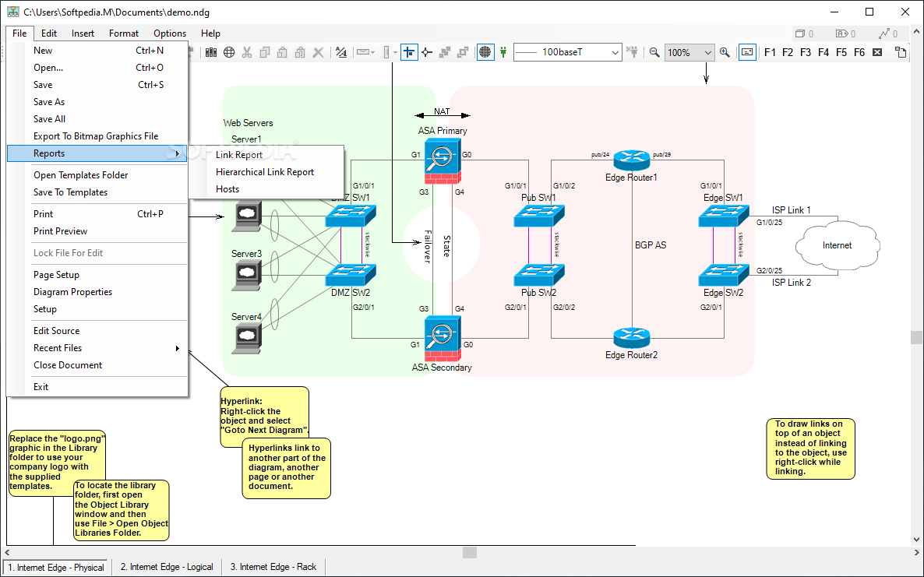The image size is (924, 577).
Task: Click the zoom in magnifier
Action: point(725,52)
